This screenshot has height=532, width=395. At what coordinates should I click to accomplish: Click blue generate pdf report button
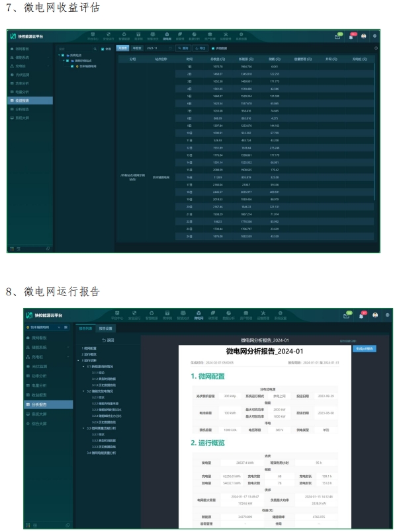[x=365, y=349]
